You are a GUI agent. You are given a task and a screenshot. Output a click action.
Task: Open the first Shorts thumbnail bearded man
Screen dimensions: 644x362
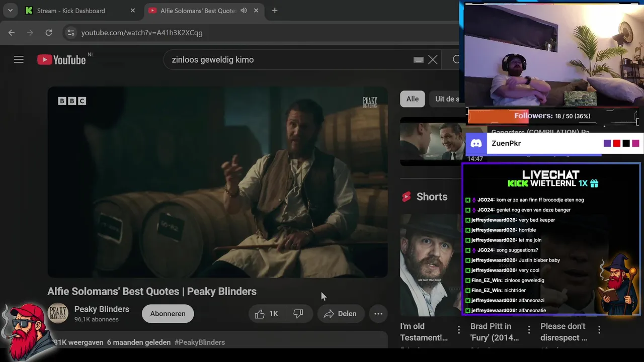pos(430,265)
